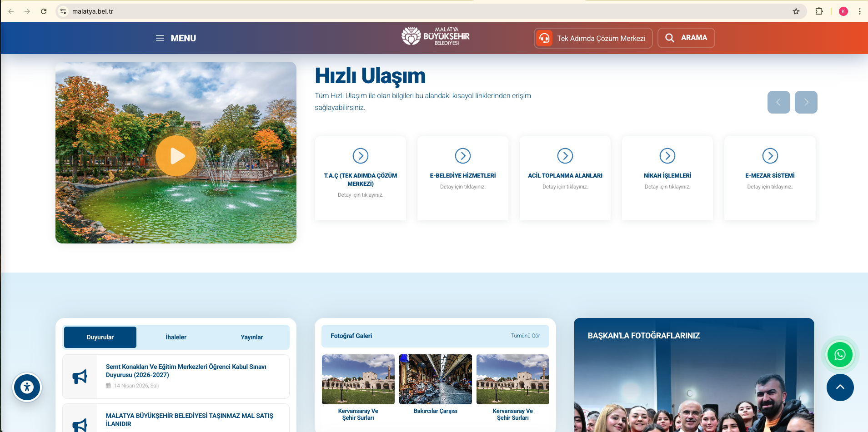Click the browser reload icon
The width and height of the screenshot is (868, 432).
point(44,11)
